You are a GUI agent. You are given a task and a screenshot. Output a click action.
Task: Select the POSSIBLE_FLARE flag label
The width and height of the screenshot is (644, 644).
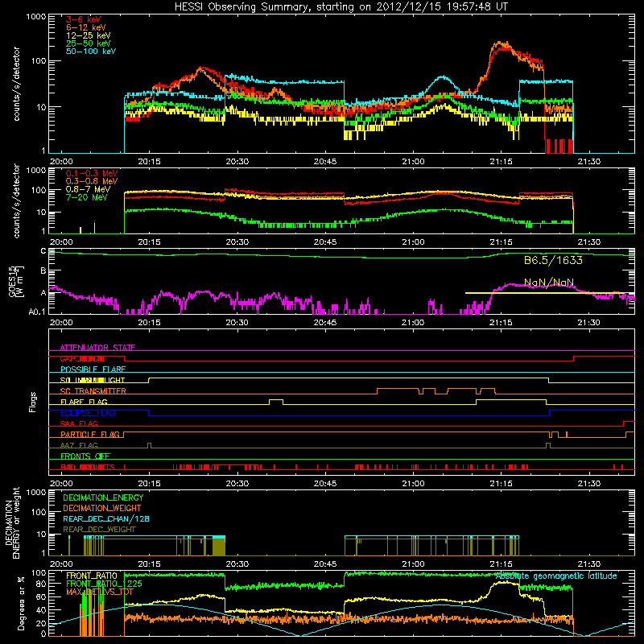(x=93, y=369)
